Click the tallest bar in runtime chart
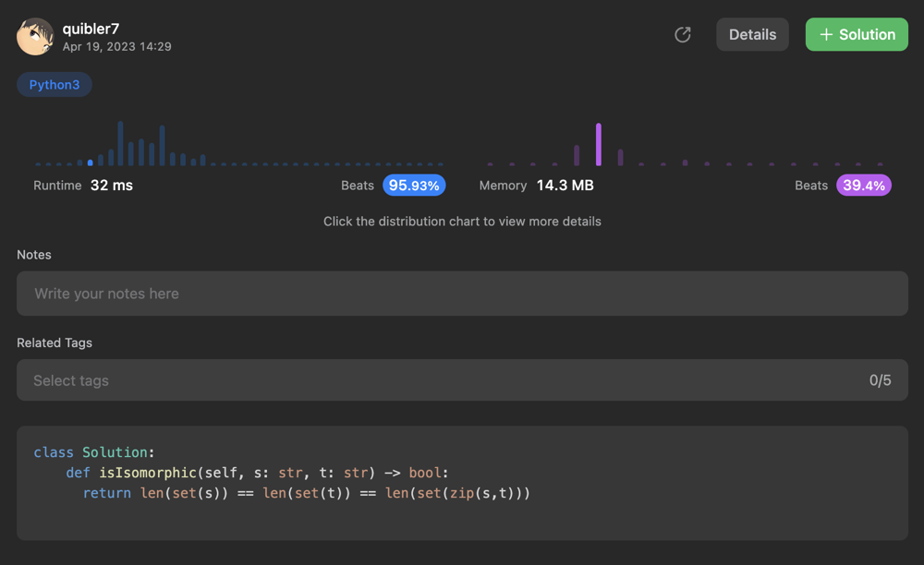 (120, 143)
